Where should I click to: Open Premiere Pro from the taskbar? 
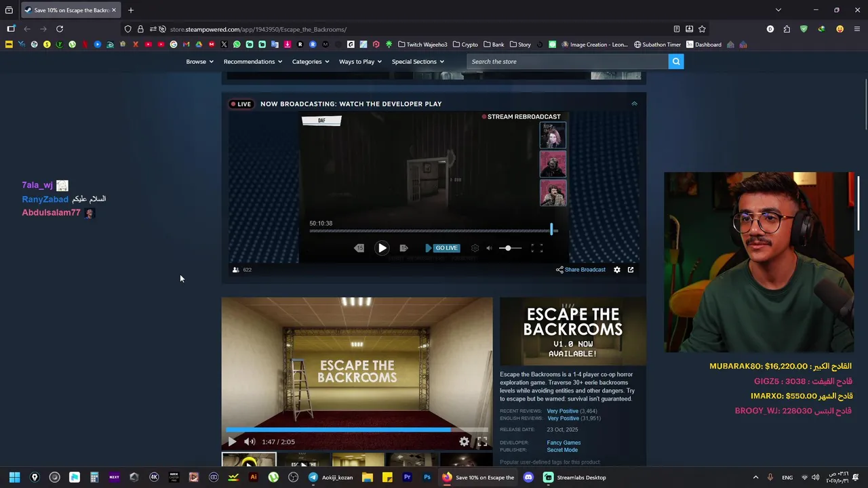point(408,477)
